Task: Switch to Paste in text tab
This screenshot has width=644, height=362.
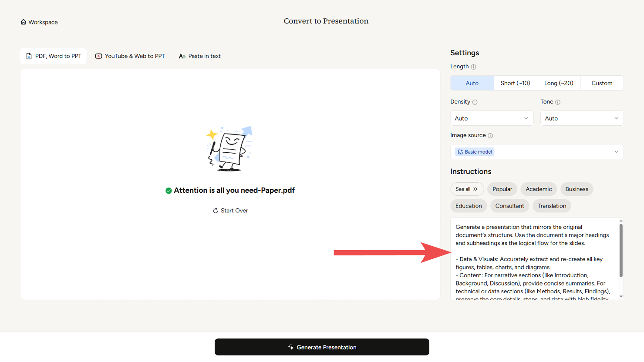Action: click(x=200, y=56)
